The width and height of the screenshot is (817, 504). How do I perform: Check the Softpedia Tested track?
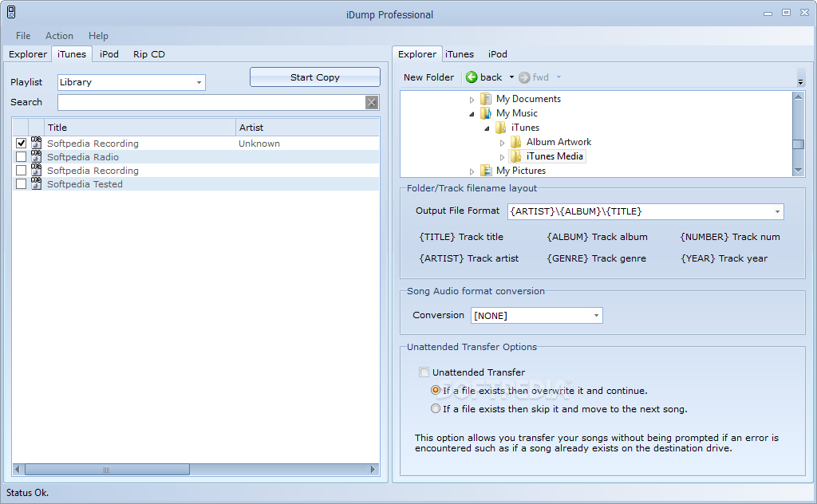coord(21,183)
